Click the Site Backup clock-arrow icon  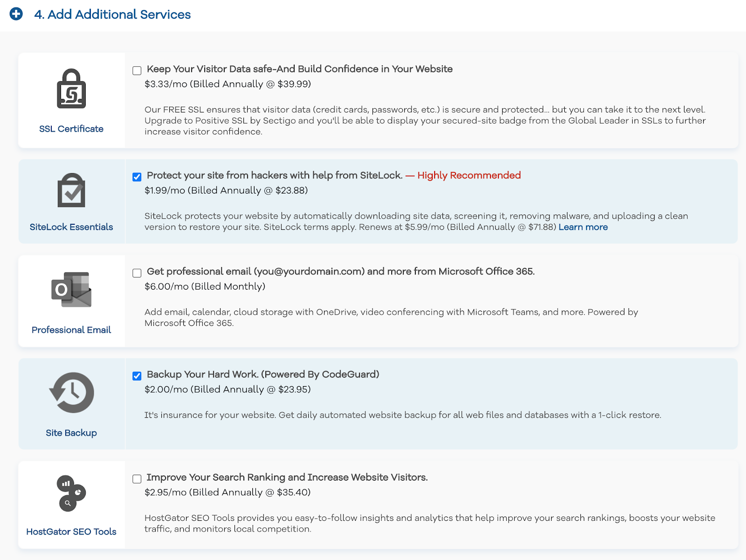71,393
